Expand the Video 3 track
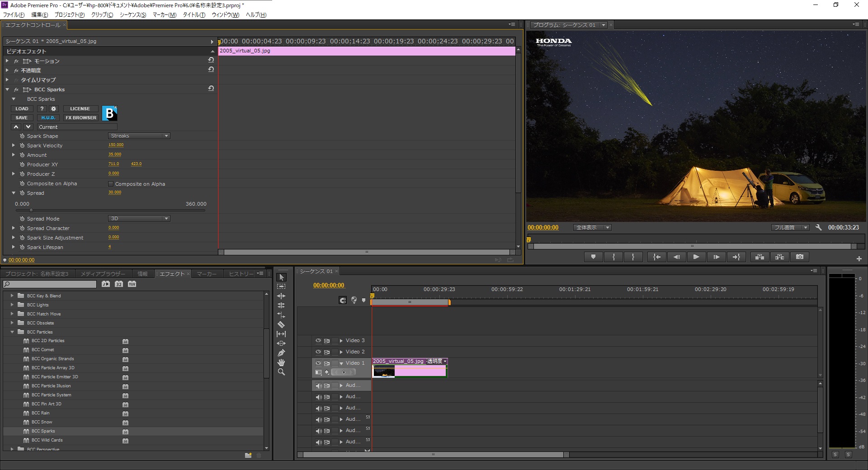 pos(341,340)
